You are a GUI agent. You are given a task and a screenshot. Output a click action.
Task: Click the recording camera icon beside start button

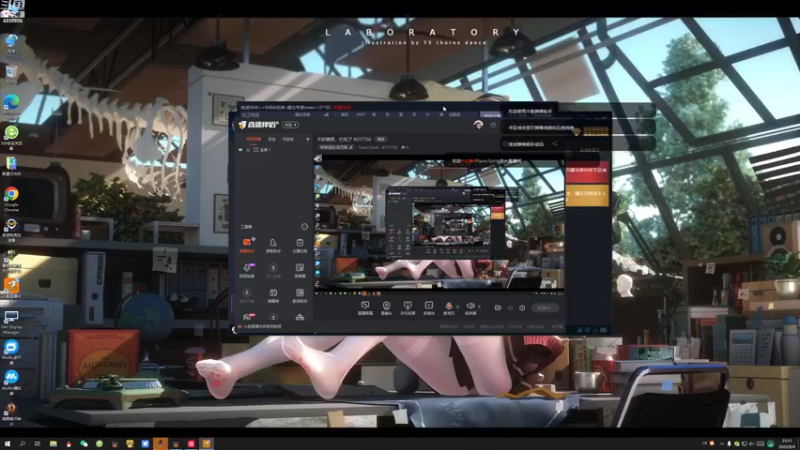(498, 308)
